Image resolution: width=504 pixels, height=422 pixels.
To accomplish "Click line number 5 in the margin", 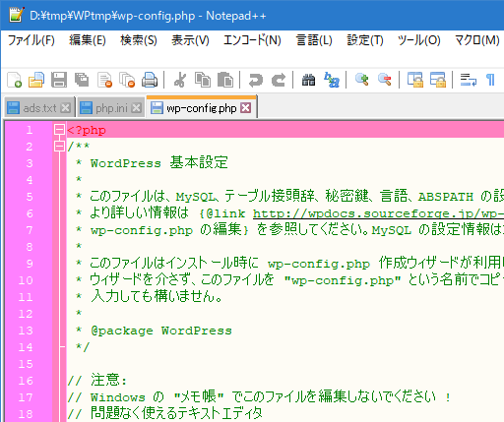I will [x=30, y=197].
